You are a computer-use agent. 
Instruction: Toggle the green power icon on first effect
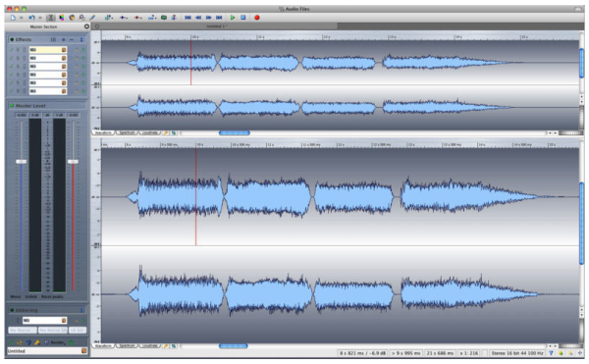(x=83, y=50)
